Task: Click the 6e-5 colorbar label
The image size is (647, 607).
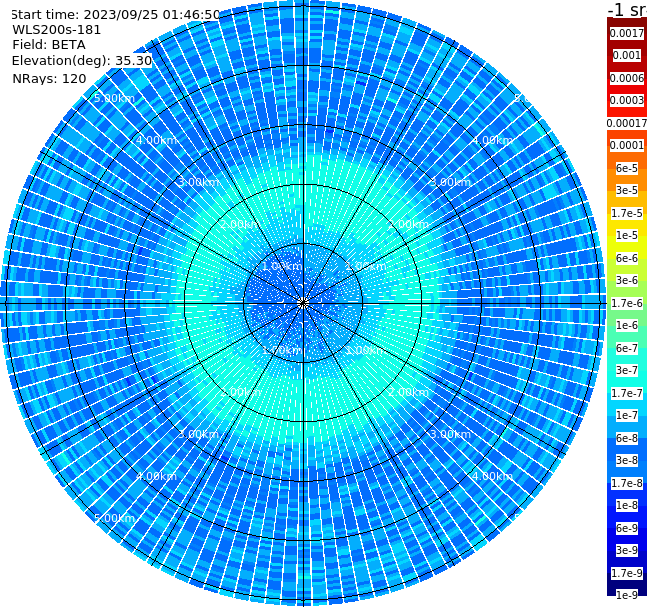Action: [x=627, y=168]
